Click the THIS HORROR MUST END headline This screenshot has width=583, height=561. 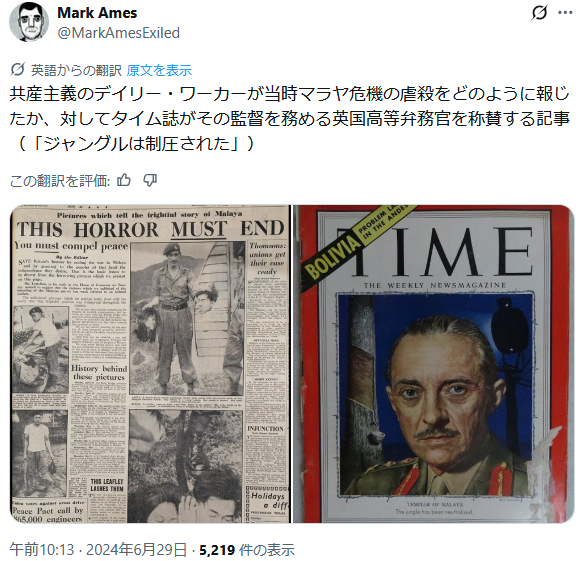tap(151, 229)
